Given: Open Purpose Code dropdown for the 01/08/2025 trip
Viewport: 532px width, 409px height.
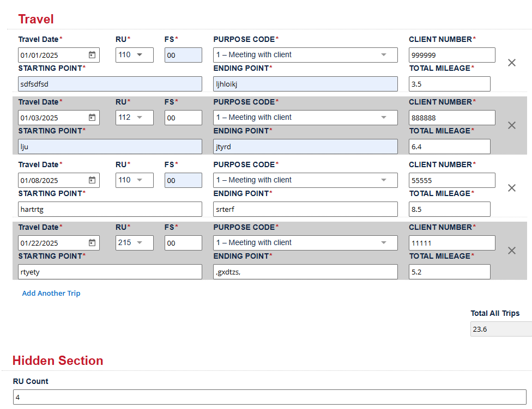Looking at the screenshot, I should point(305,180).
